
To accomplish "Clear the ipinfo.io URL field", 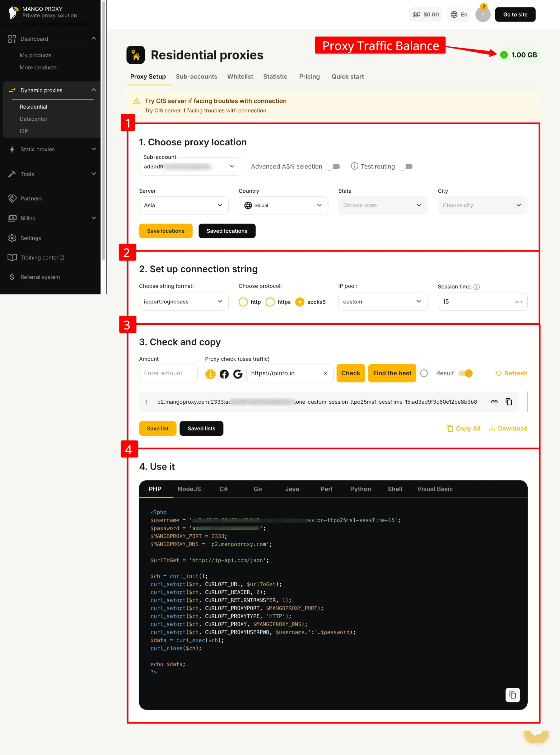I will click(x=325, y=373).
